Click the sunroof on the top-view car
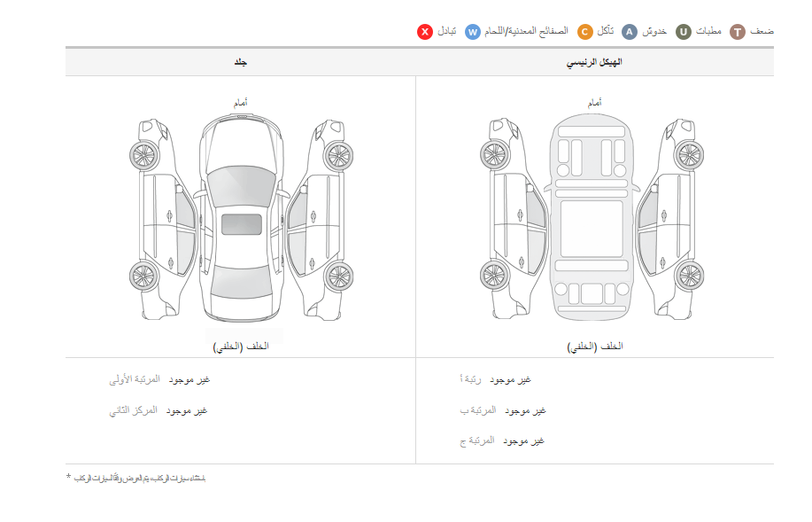The height and width of the screenshot is (522, 812). [x=241, y=224]
